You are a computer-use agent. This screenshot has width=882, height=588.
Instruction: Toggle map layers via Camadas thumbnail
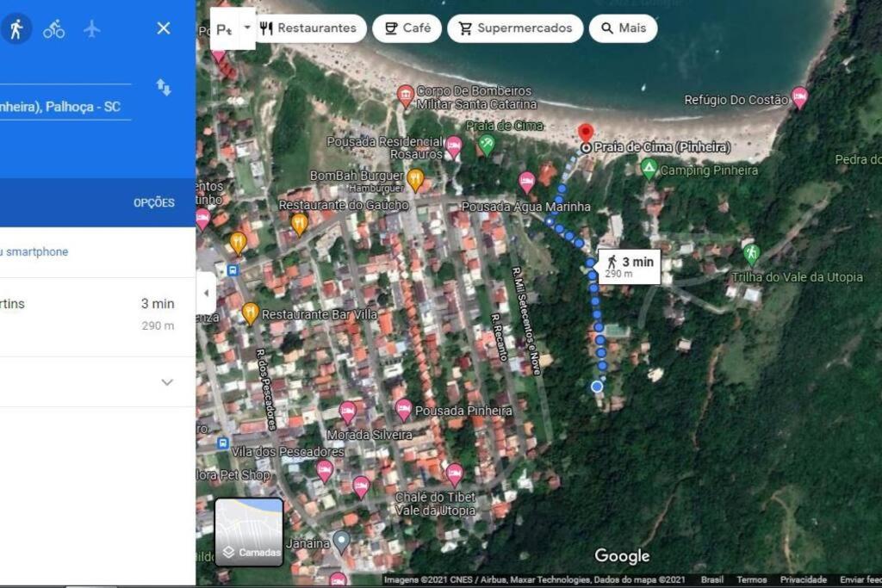point(249,532)
